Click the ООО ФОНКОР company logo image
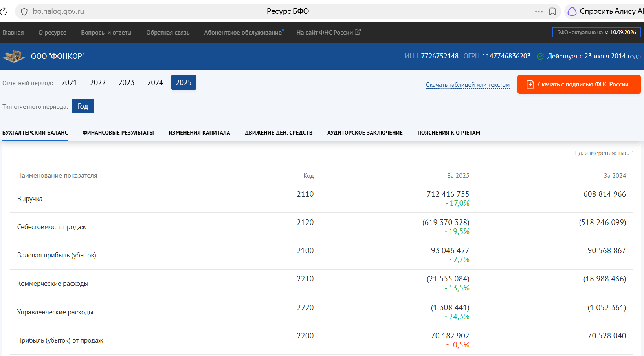 (14, 56)
